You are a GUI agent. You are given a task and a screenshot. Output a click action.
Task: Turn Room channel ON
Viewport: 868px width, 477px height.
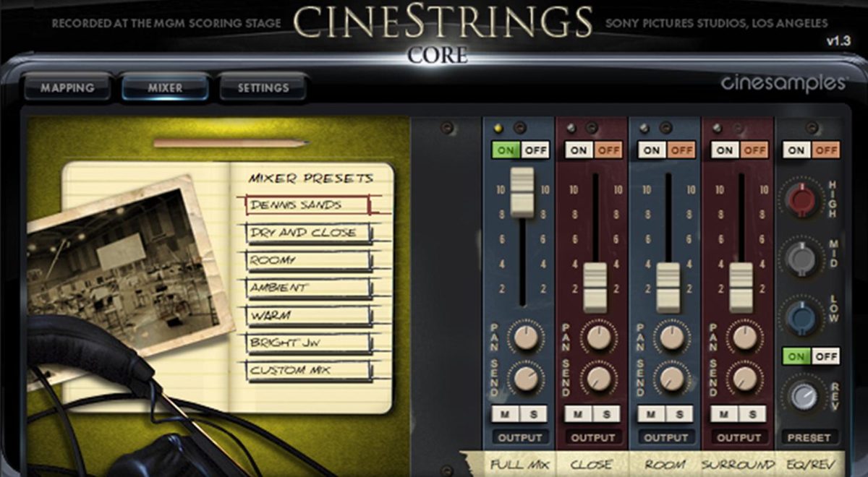pyautogui.click(x=652, y=150)
